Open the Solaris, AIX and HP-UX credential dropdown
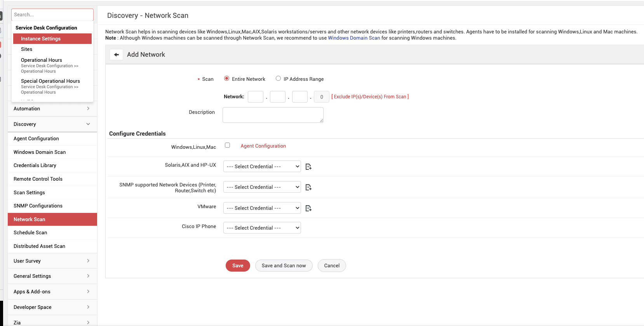 (x=262, y=166)
